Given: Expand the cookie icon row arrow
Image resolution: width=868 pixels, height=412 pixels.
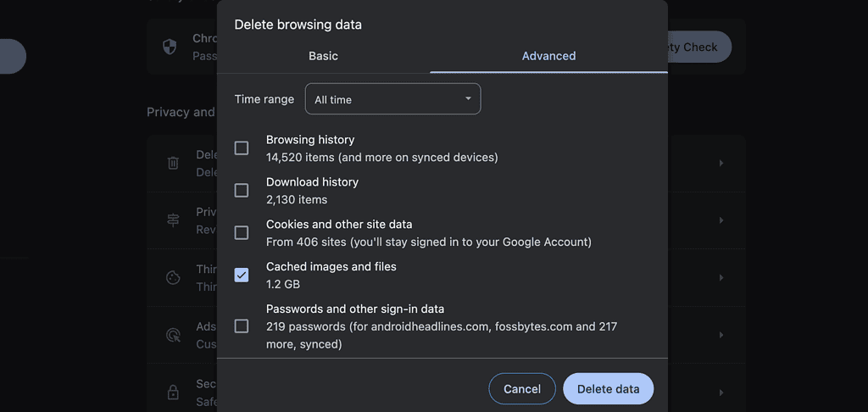Looking at the screenshot, I should pos(721,277).
